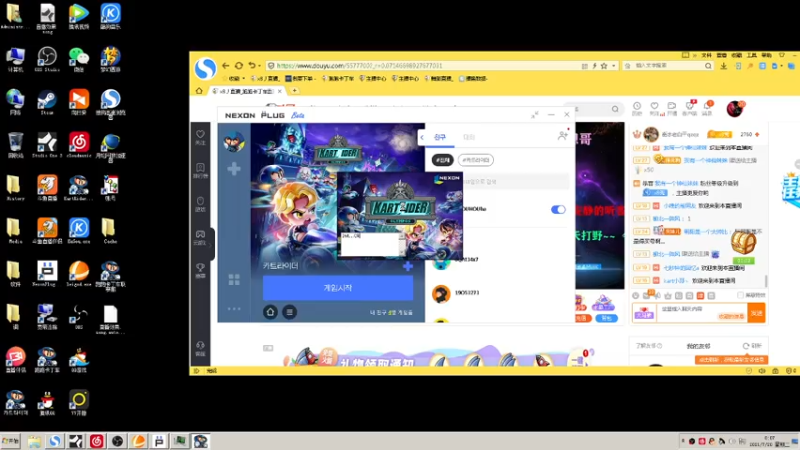The width and height of the screenshot is (800, 450).
Task: Click the Douyu follow heart sidebar icon
Action: 201,136
